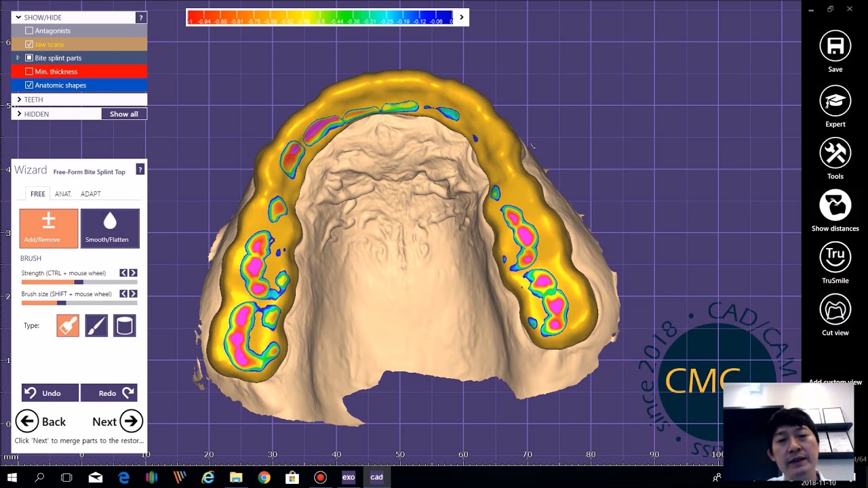
Task: Adjust the brush Strength slider
Action: coord(79,282)
